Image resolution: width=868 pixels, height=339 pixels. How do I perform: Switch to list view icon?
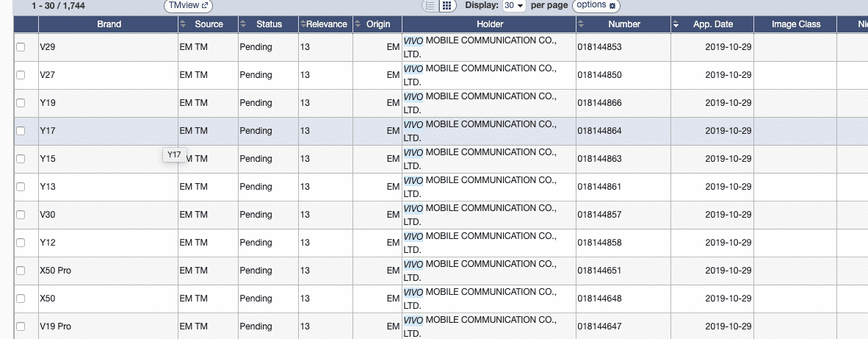(431, 6)
